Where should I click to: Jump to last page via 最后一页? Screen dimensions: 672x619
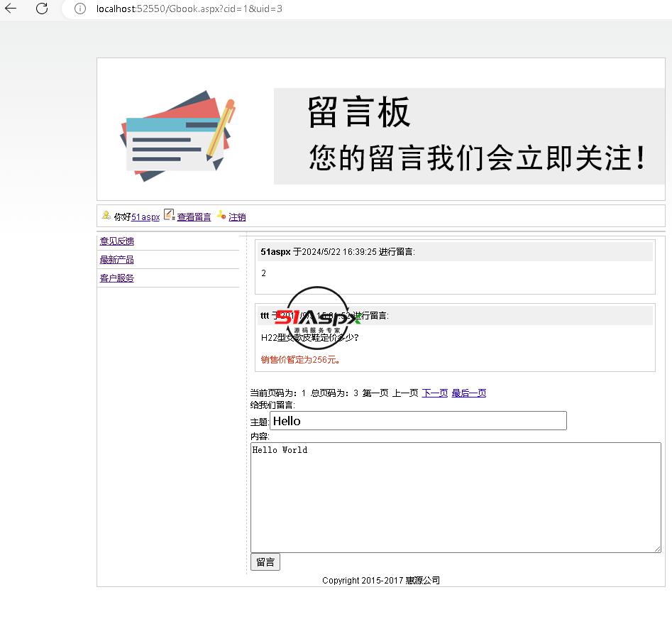click(468, 393)
